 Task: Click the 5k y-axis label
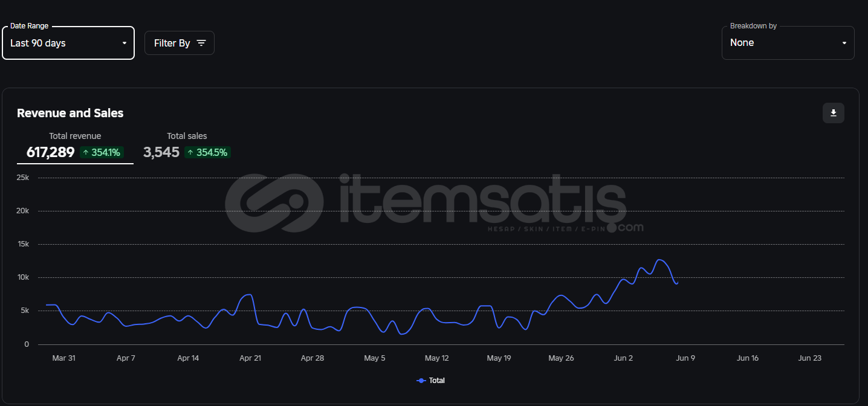tap(25, 311)
